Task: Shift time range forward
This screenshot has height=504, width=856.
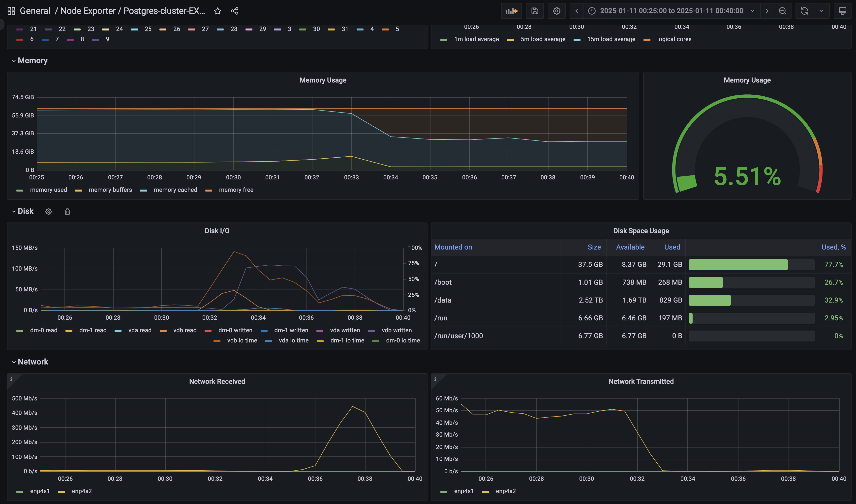Action: point(767,11)
